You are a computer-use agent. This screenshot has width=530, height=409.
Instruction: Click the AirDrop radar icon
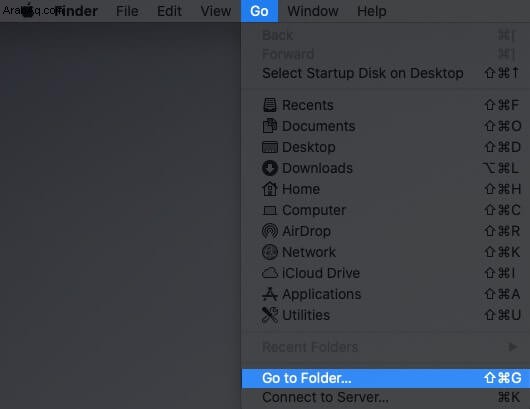tap(270, 231)
